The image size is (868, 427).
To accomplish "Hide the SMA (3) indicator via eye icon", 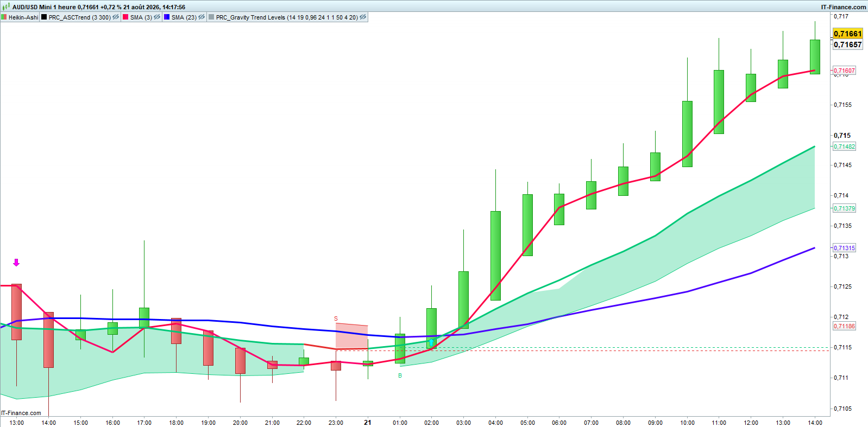I will [157, 17].
